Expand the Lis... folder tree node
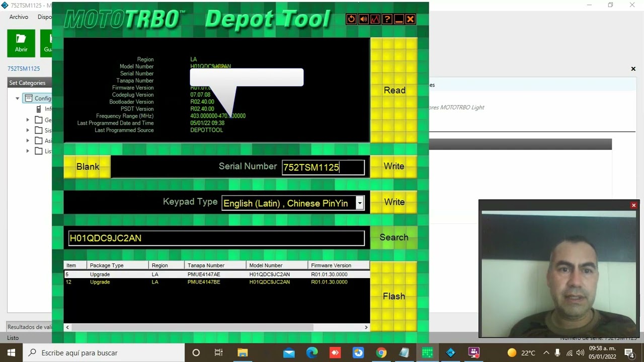This screenshot has width=644, height=362. click(x=28, y=151)
